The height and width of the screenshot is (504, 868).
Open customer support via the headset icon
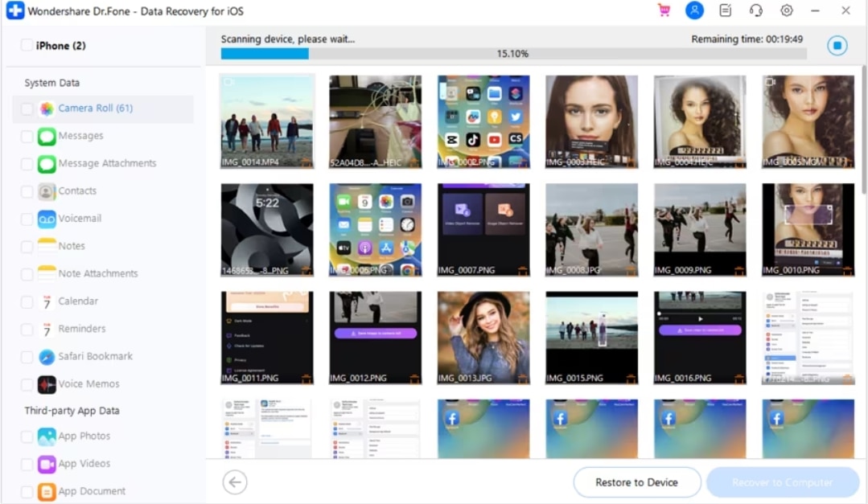click(x=754, y=10)
